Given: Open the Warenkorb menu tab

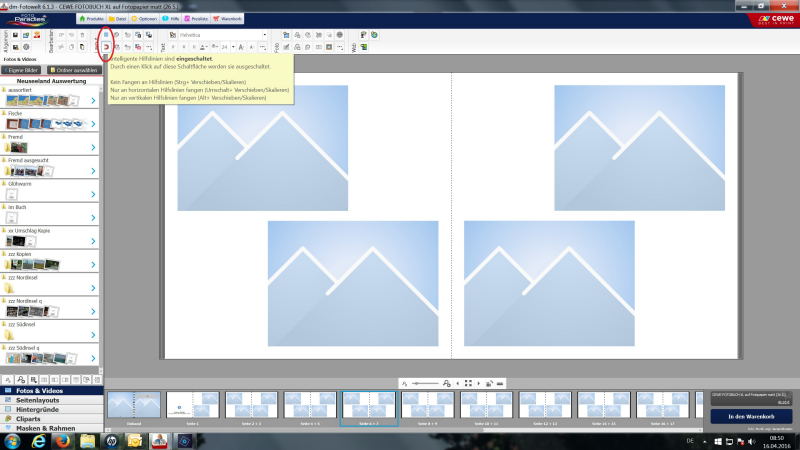Looking at the screenshot, I should click(x=227, y=19).
